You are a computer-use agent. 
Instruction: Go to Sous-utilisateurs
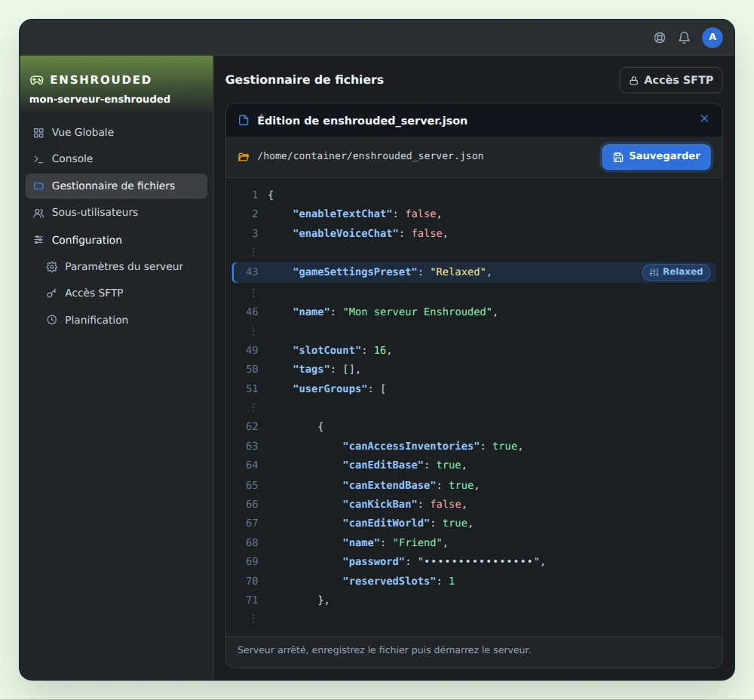[117, 212]
